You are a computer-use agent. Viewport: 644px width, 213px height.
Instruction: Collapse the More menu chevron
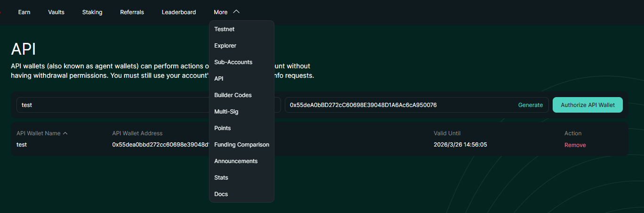coord(236,12)
